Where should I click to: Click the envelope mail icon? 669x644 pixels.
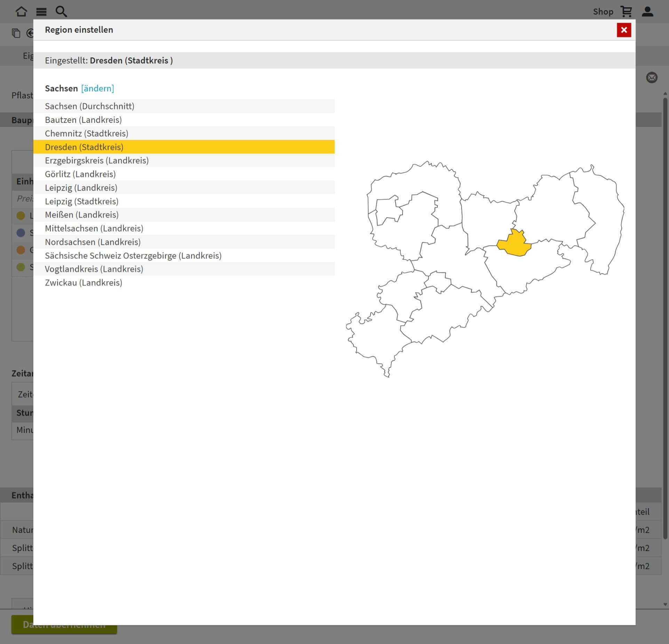tap(652, 77)
